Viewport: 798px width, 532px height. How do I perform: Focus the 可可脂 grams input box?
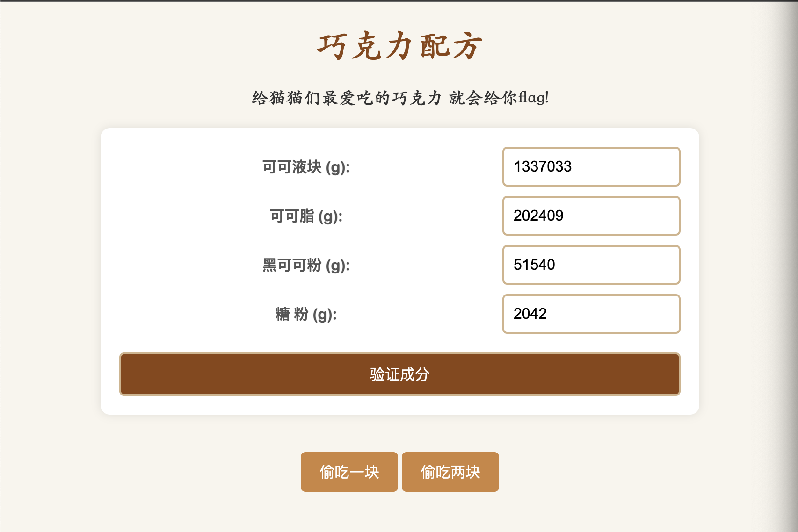591,216
